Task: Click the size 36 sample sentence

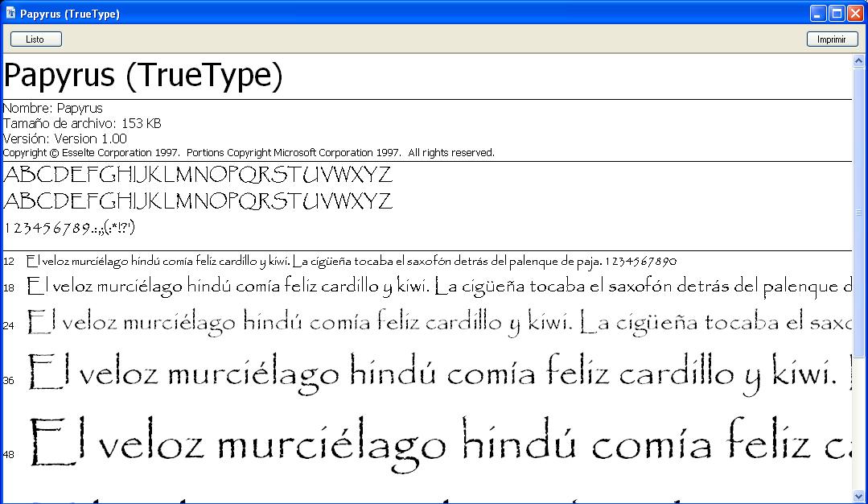Action: 439,374
